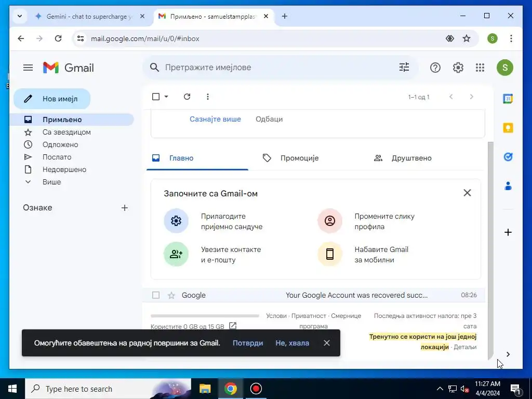The image size is (532, 399).
Task: Open Google Account avatar in Gmail header
Action: point(505,68)
